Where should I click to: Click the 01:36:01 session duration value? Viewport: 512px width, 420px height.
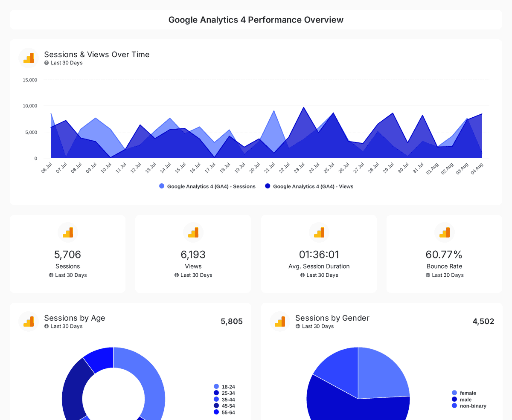[x=319, y=255]
